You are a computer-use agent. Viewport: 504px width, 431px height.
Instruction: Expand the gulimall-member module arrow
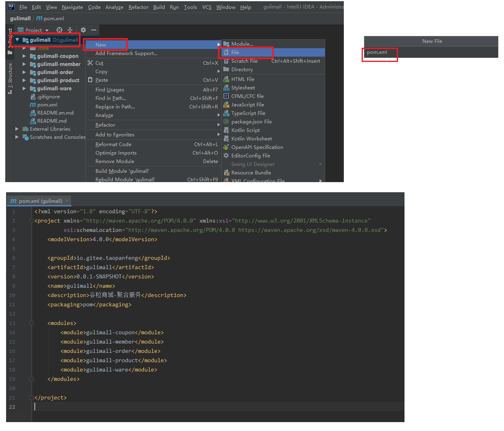point(24,64)
